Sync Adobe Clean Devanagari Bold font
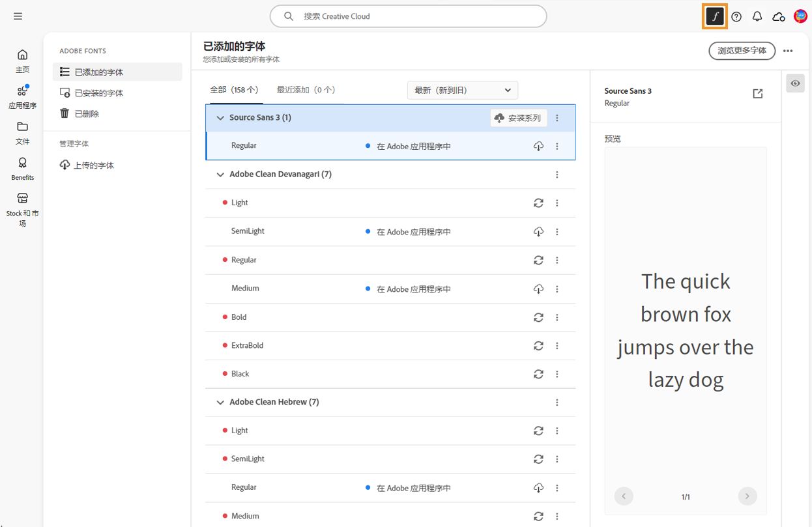 coord(538,317)
